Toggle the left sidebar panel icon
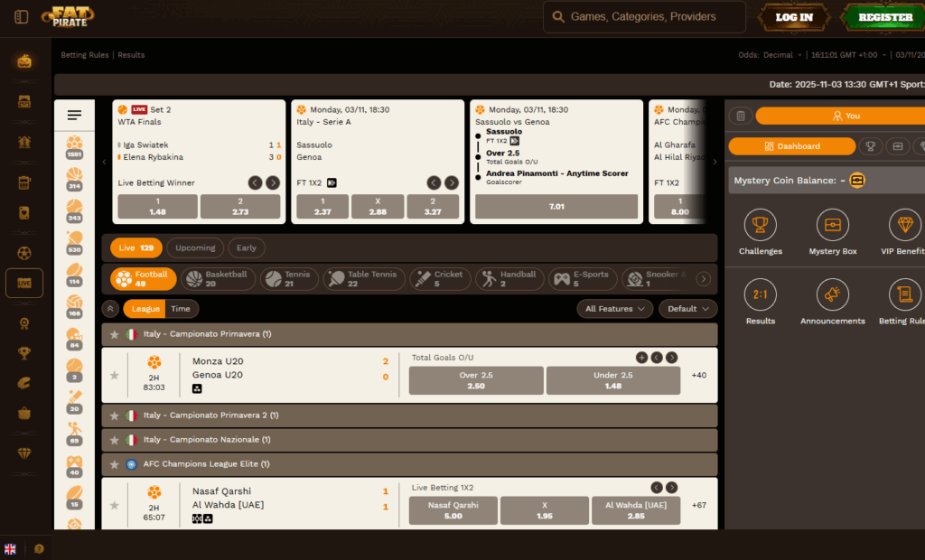Viewport: 925px width, 560px height. click(22, 16)
